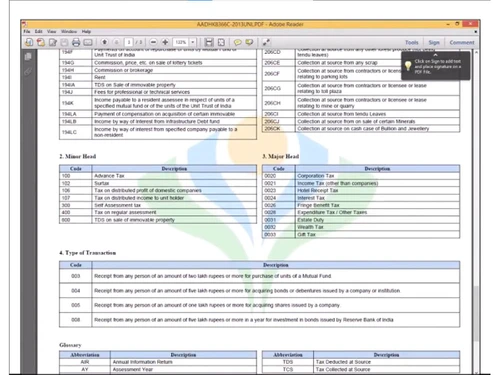Click the 'Tax Collected at Source' cell
The image size is (500, 375).
point(387,369)
